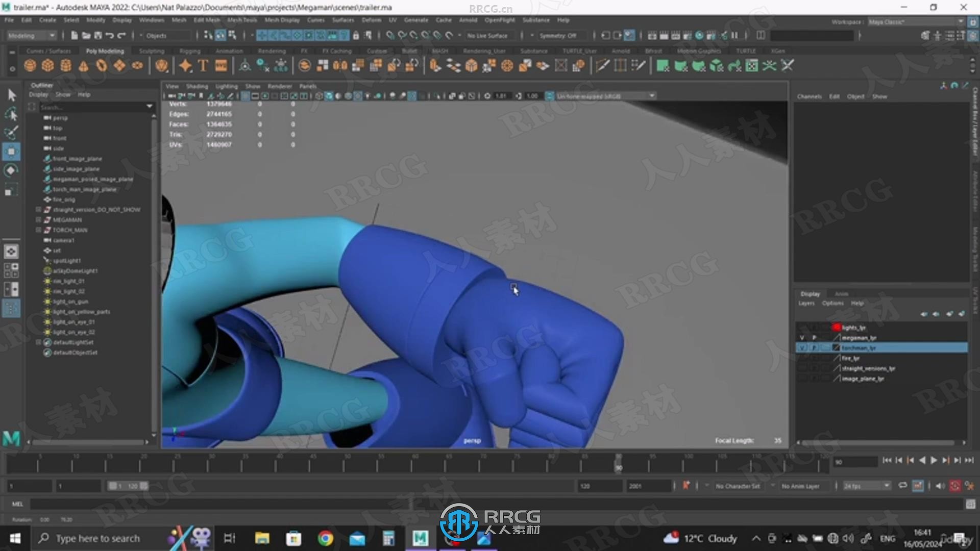Activate the Lasso Select tool
980x551 pixels.
click(11, 114)
